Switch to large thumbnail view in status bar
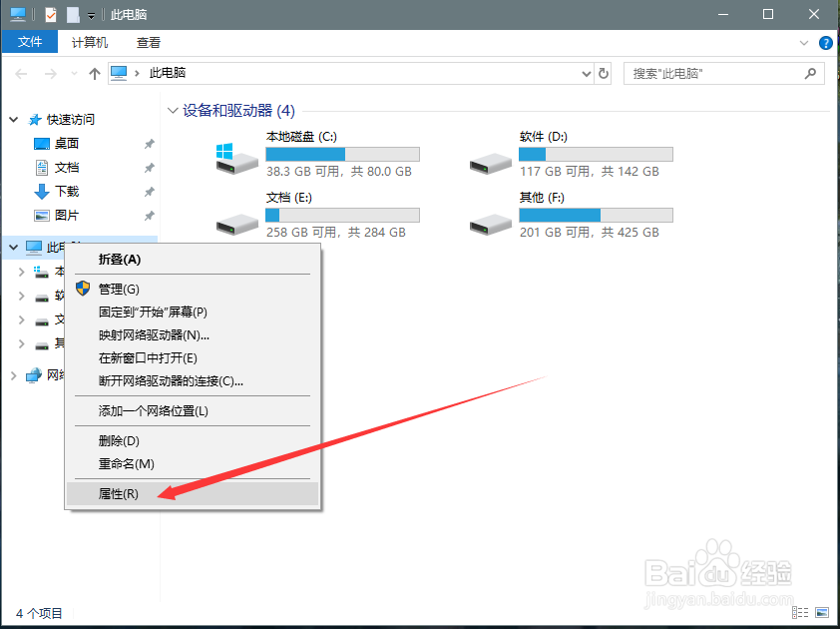Viewport: 840px width, 629px height. point(822,612)
